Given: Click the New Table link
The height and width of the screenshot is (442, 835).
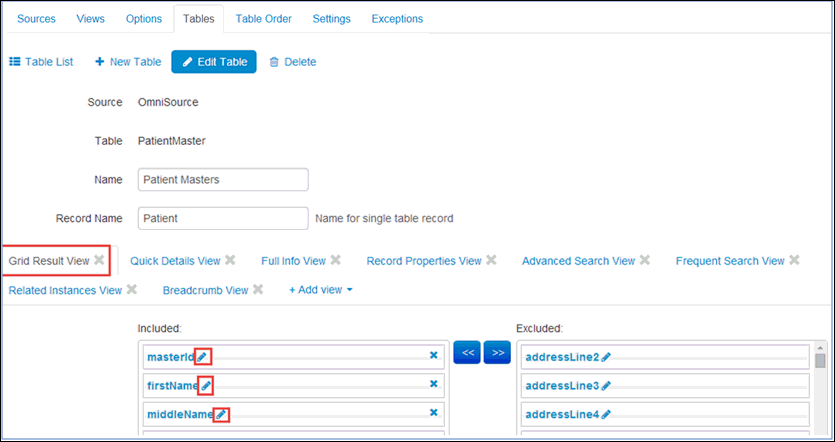Looking at the screenshot, I should pyautogui.click(x=128, y=62).
